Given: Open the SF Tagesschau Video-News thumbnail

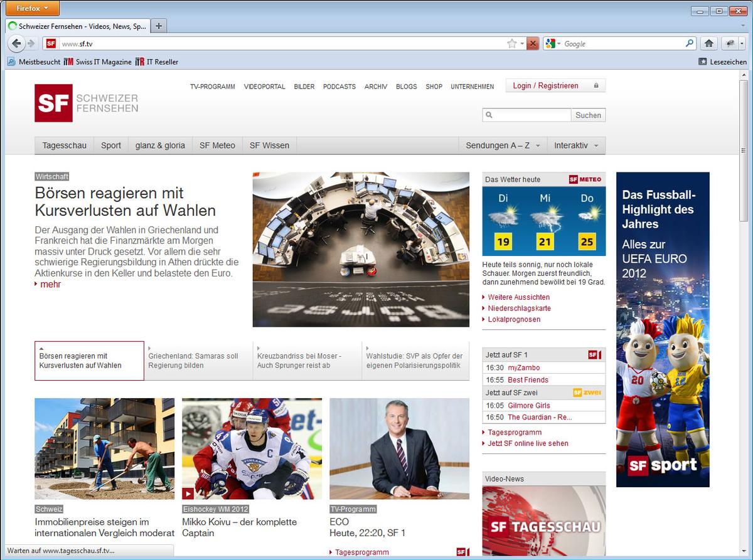Looking at the screenshot, I should pos(544,520).
